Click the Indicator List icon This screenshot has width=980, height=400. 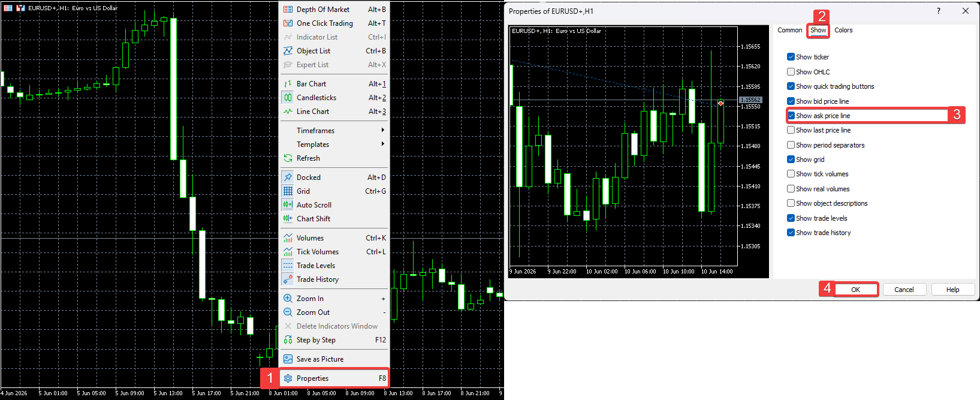(x=288, y=37)
